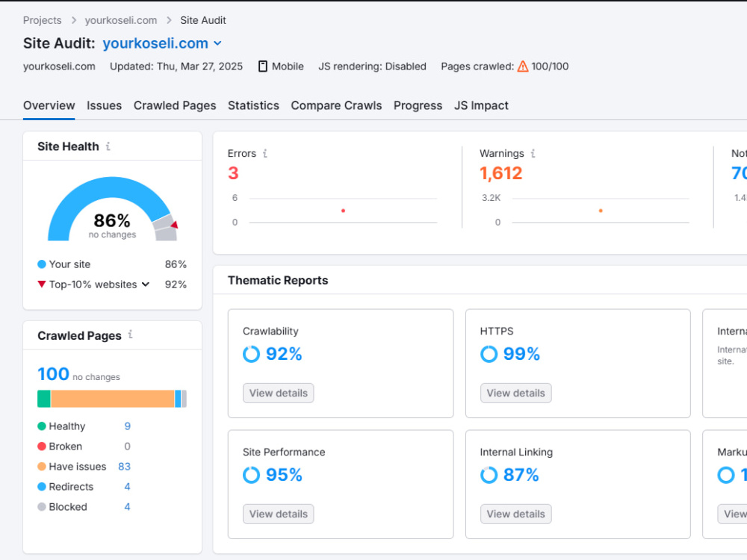Click the crawled pages total 100

tap(53, 374)
